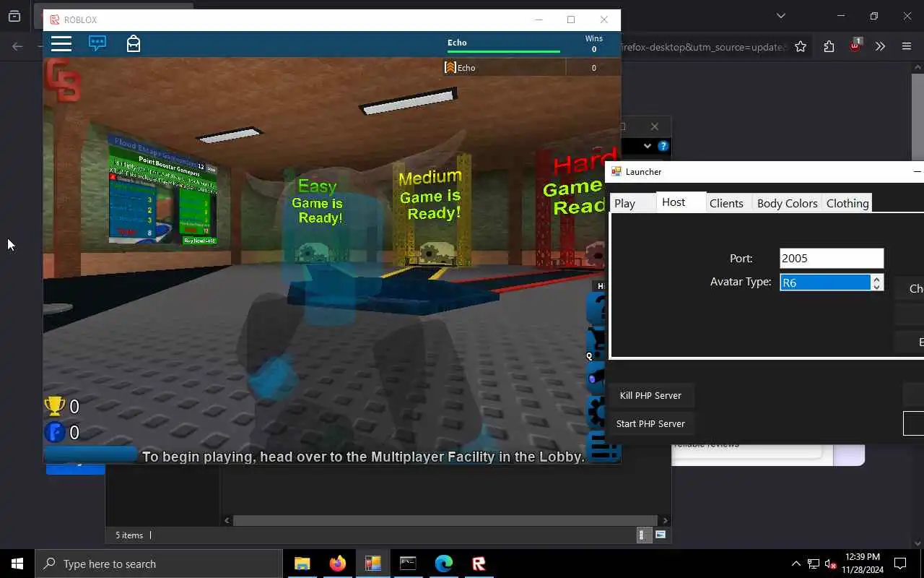Open the terminal app in the taskbar
This screenshot has width=924, height=578.
pos(408,564)
